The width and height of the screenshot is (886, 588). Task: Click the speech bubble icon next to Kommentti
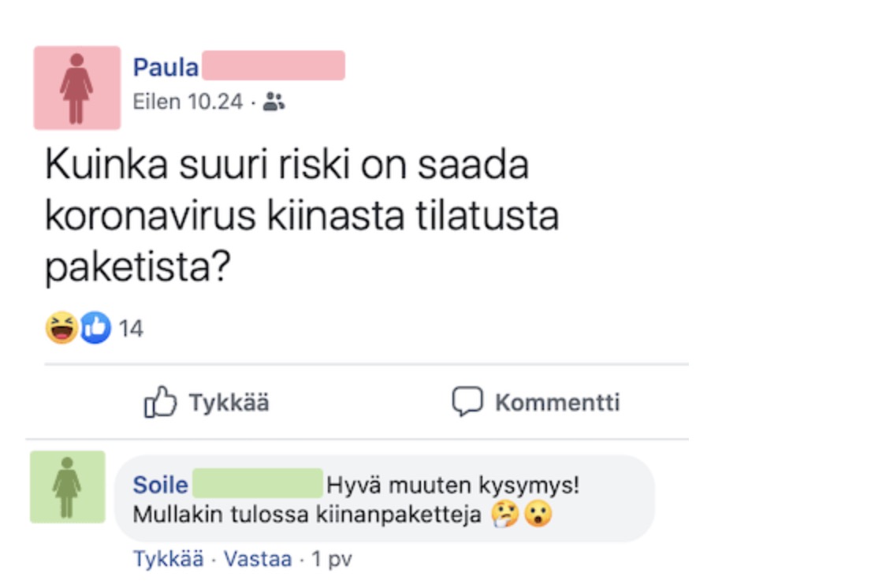click(467, 401)
